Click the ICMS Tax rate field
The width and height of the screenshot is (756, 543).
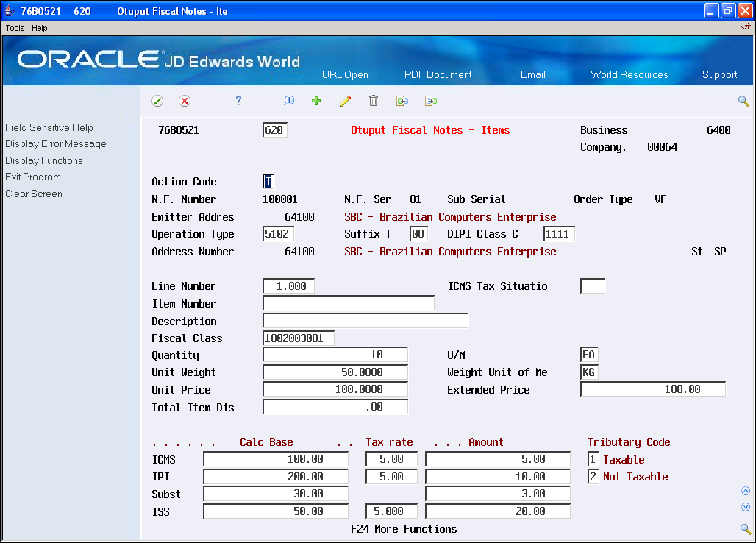[391, 459]
